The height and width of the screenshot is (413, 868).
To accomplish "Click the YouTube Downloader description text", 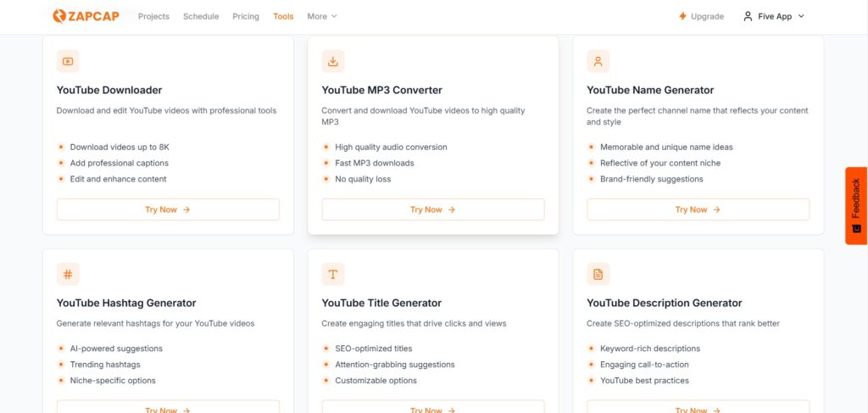I will [x=166, y=111].
